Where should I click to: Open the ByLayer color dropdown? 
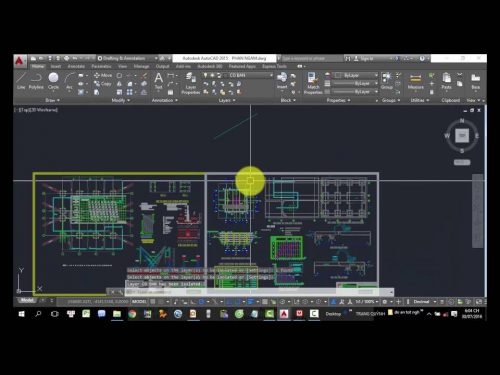tap(356, 76)
